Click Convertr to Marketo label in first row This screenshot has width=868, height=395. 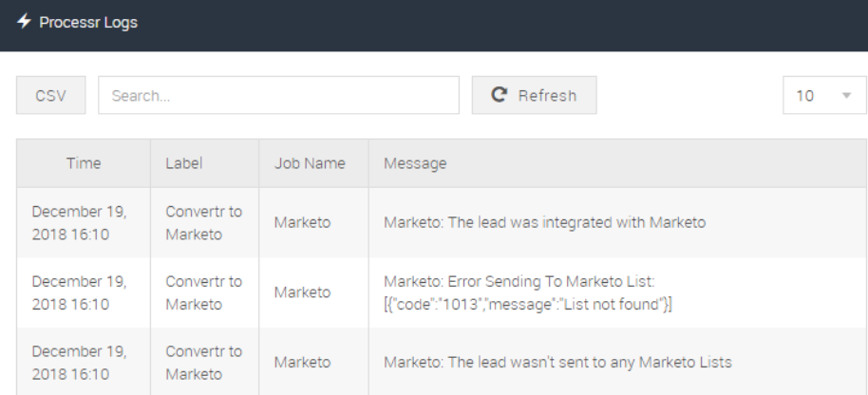pos(204,223)
